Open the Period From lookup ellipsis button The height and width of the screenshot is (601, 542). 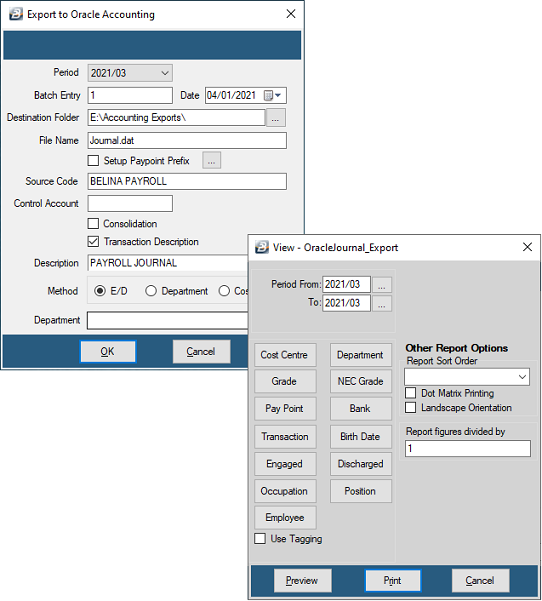point(382,284)
